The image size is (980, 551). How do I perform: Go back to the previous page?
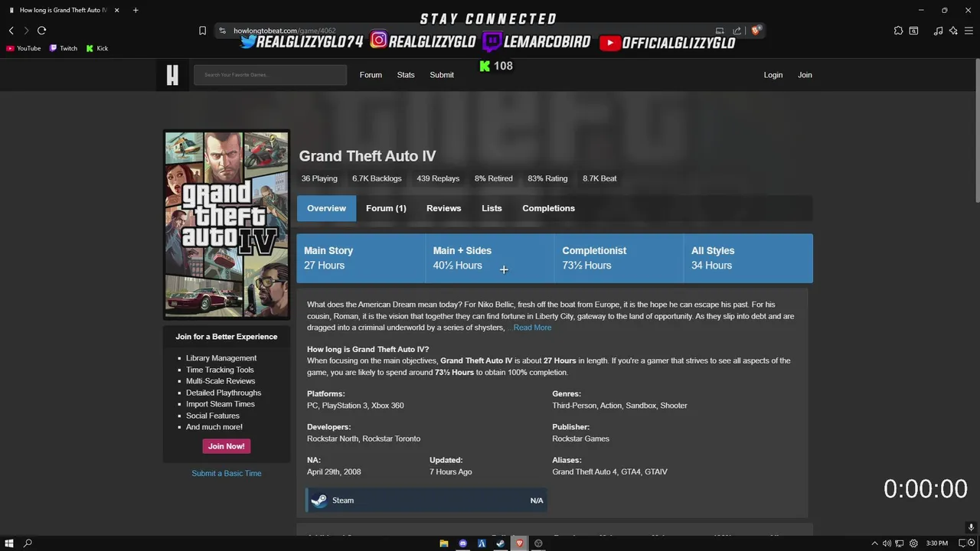[x=11, y=31]
